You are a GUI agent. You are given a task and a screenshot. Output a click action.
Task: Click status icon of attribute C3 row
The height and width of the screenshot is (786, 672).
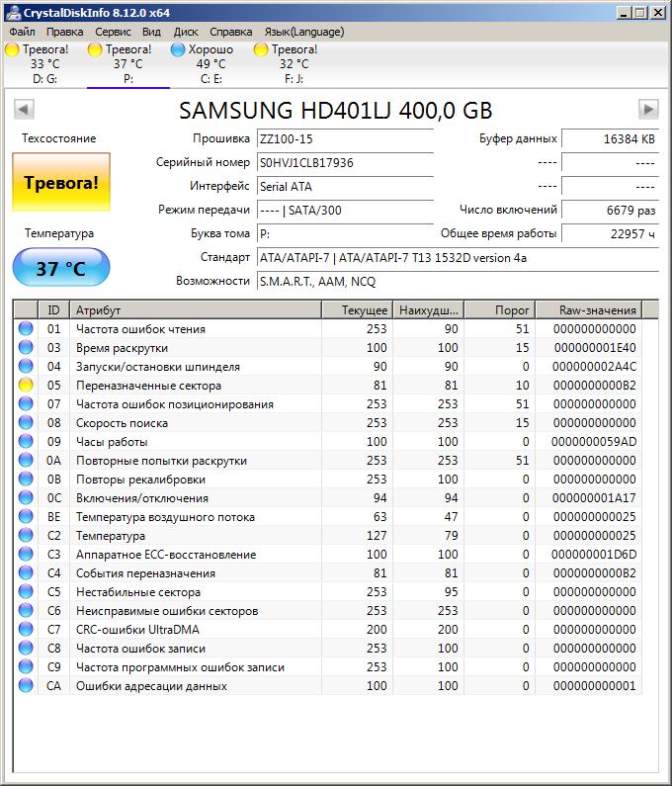[x=26, y=554]
